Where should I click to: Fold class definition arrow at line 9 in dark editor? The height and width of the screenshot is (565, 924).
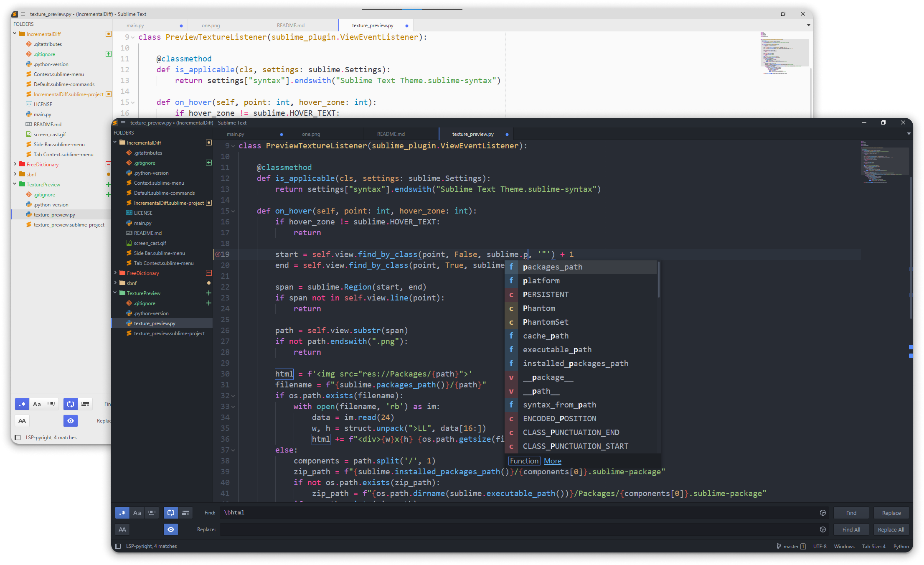tap(233, 146)
